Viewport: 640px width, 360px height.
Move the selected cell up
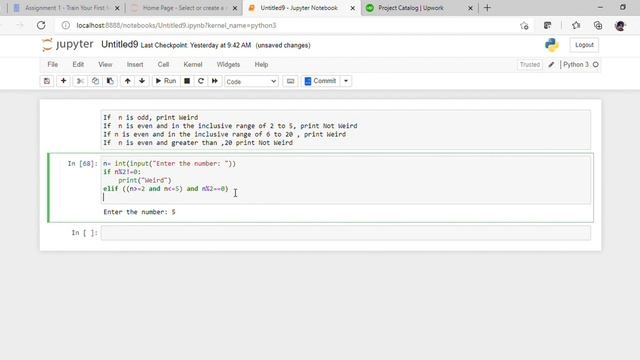click(x=127, y=81)
